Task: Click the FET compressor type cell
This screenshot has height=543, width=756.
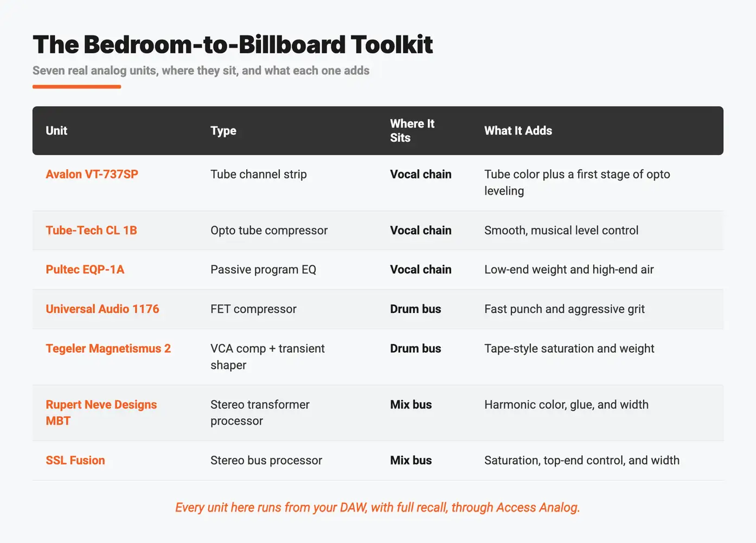Action: [253, 309]
